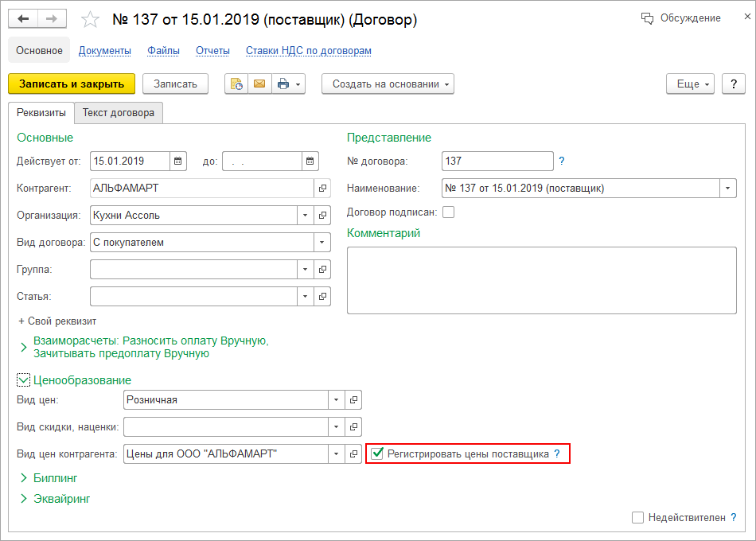Viewport: 756px width, 541px height.
Task: Open the 'Ставки НДС по договорам' section
Action: 309,51
